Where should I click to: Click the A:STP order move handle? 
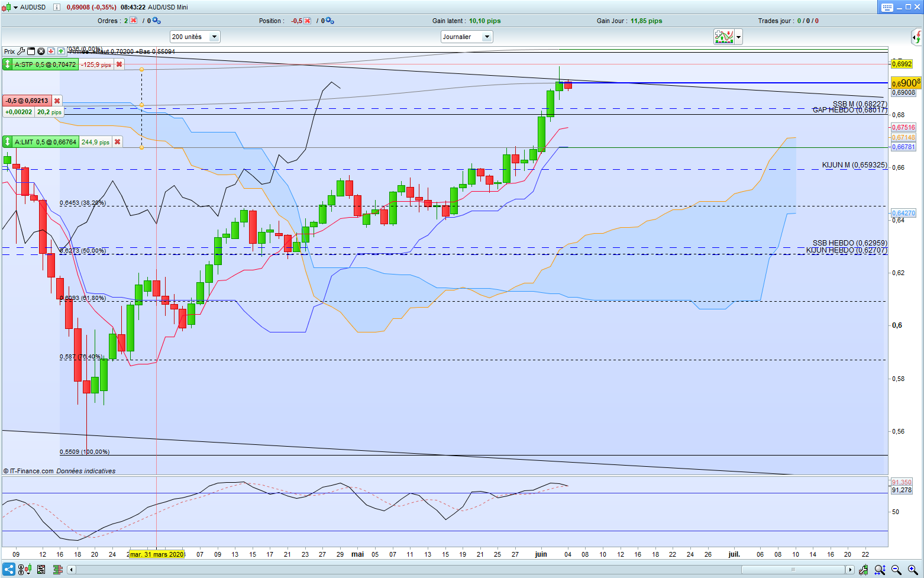point(8,64)
